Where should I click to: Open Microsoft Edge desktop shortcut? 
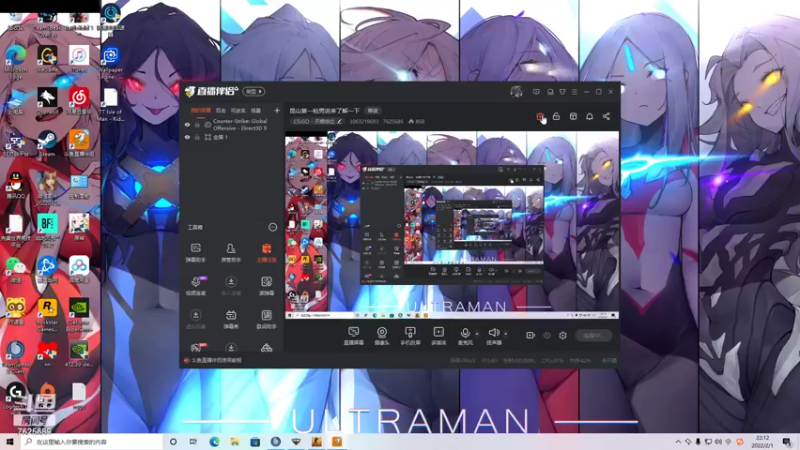pos(16,62)
